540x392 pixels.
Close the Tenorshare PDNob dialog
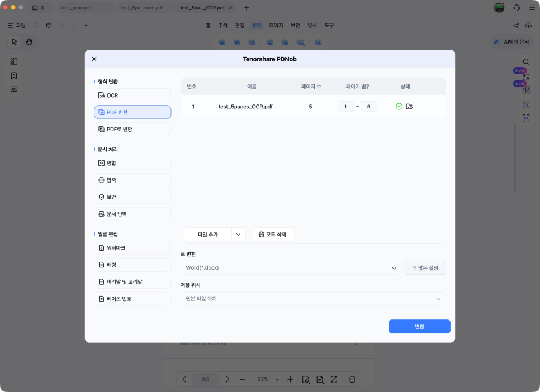(x=94, y=59)
